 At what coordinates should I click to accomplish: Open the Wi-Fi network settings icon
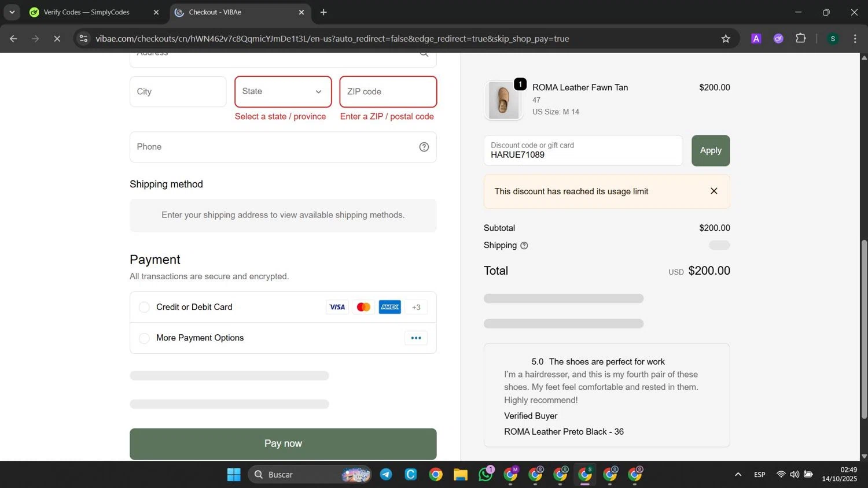(x=781, y=475)
